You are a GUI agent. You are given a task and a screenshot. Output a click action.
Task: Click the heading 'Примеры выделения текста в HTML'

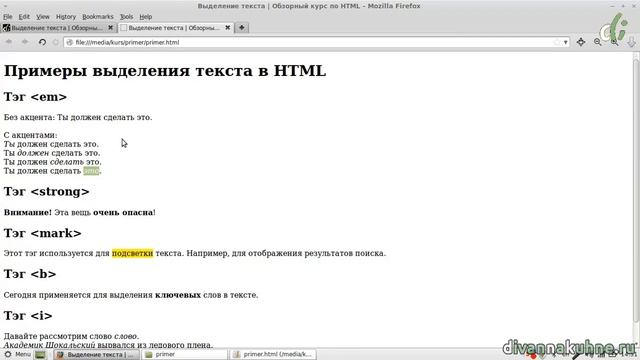pyautogui.click(x=165, y=71)
